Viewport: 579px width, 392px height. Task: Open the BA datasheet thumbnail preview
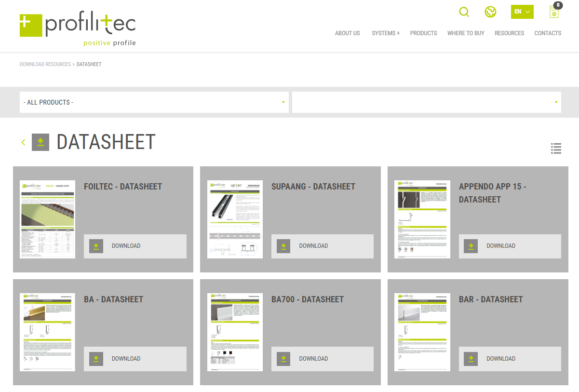47,332
